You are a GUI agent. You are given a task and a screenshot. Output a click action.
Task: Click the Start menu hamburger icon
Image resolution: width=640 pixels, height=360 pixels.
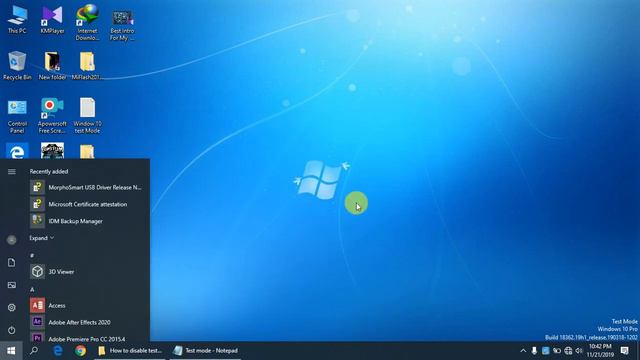pos(12,171)
